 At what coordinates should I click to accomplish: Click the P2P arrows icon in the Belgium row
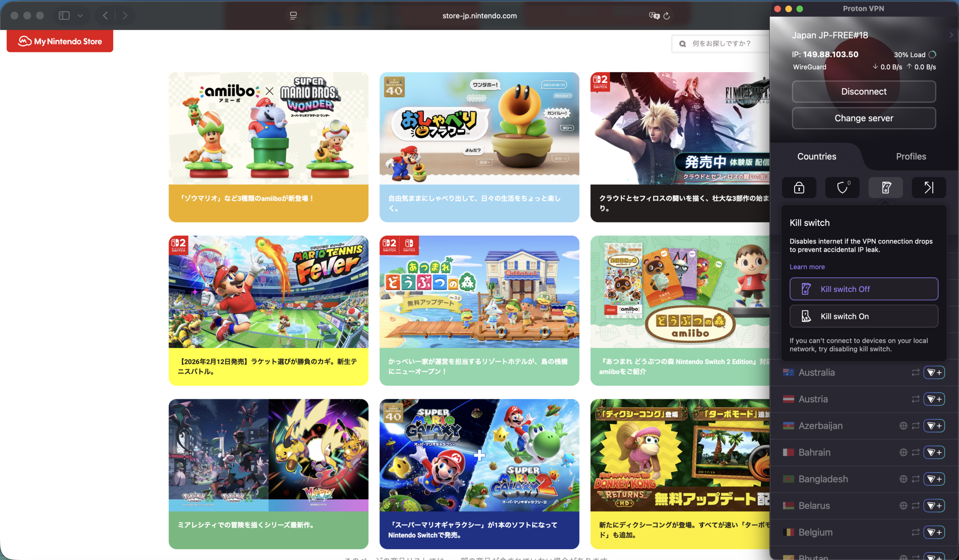915,532
